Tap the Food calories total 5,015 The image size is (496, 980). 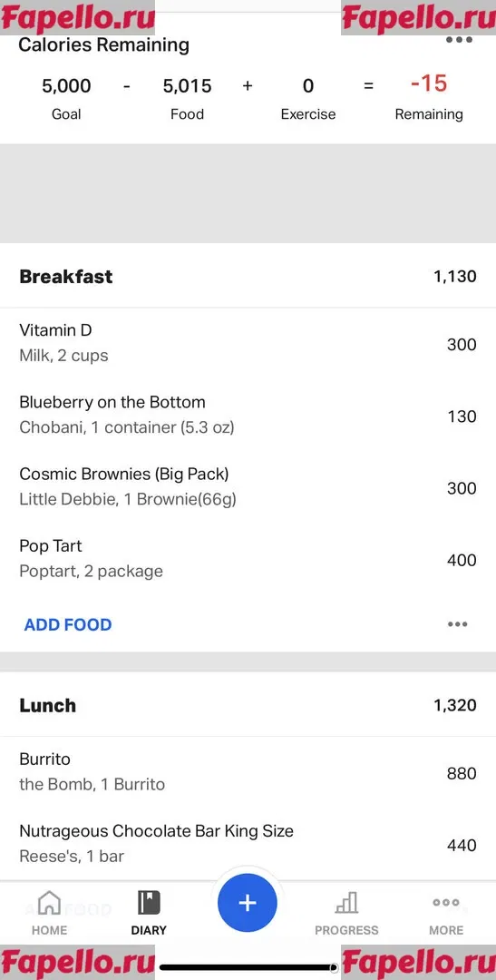[x=188, y=85]
